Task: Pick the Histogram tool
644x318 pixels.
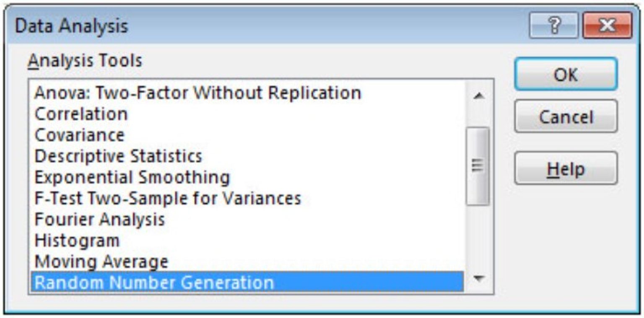Action: click(x=77, y=240)
